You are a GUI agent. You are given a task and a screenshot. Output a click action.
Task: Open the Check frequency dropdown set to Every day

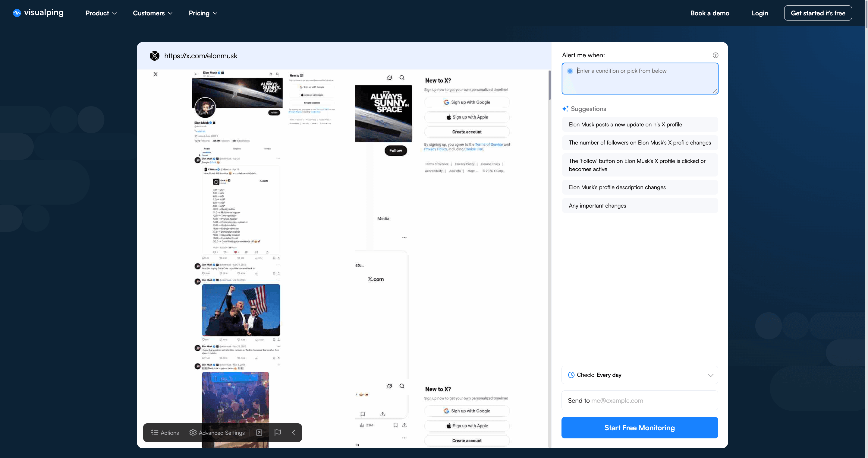640,375
